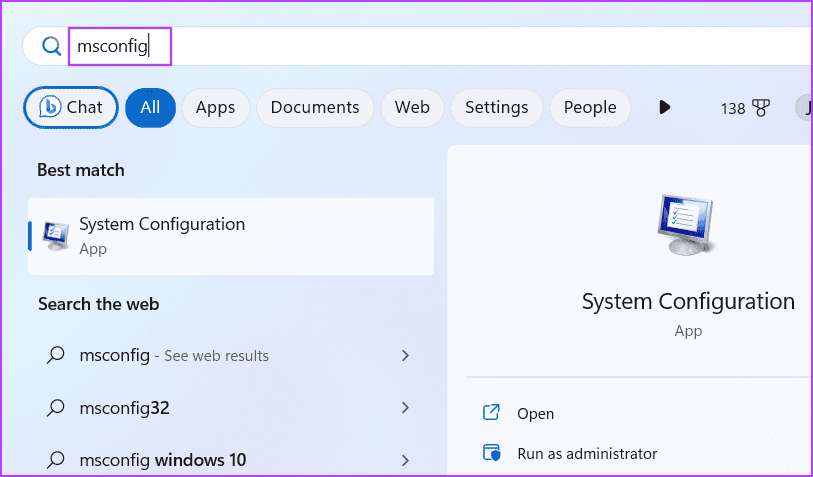
Task: Click search icon beside msconfig32
Action: pyautogui.click(x=55, y=408)
